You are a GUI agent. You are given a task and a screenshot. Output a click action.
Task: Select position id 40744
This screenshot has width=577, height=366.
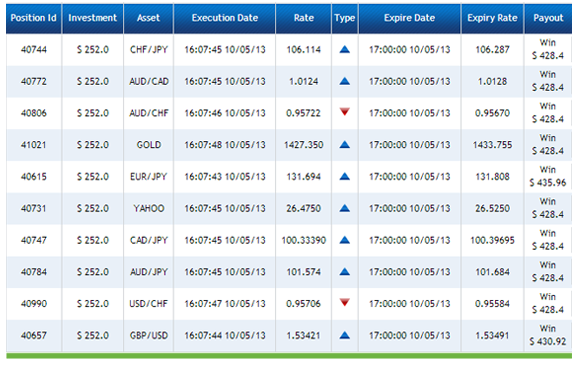click(x=34, y=49)
